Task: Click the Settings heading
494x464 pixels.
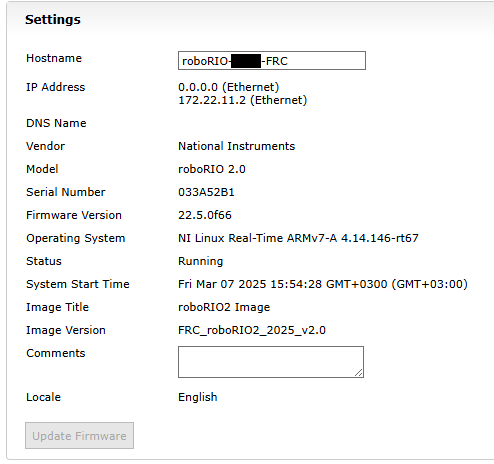Action: point(53,20)
